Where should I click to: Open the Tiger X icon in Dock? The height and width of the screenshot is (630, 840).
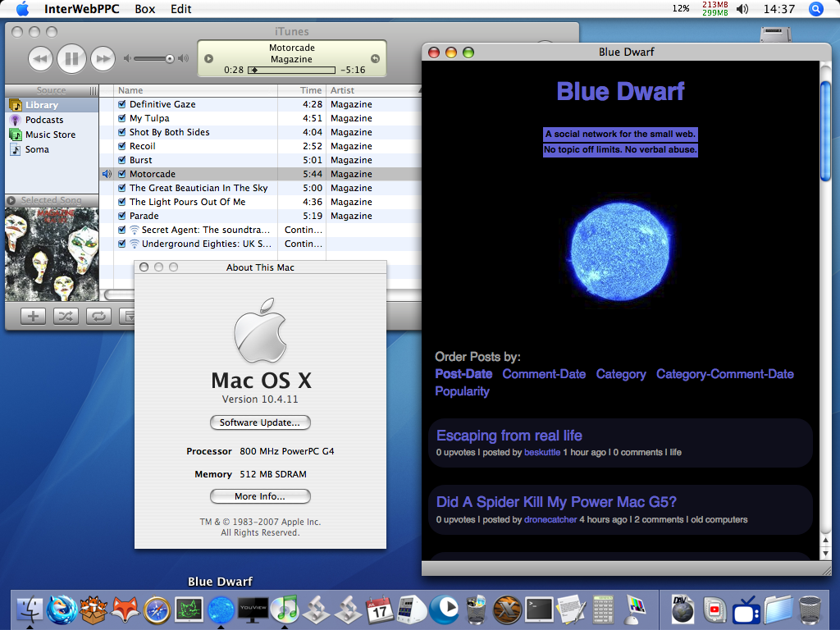[507, 609]
